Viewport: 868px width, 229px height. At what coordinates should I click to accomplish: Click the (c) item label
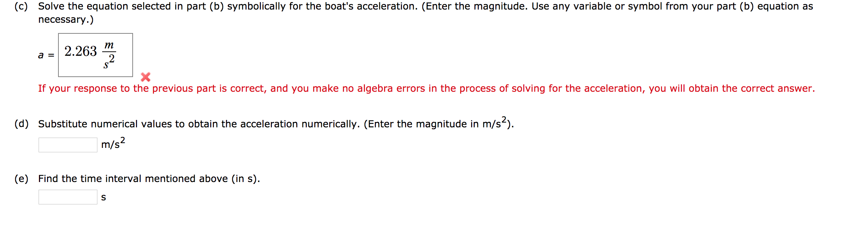tap(20, 6)
